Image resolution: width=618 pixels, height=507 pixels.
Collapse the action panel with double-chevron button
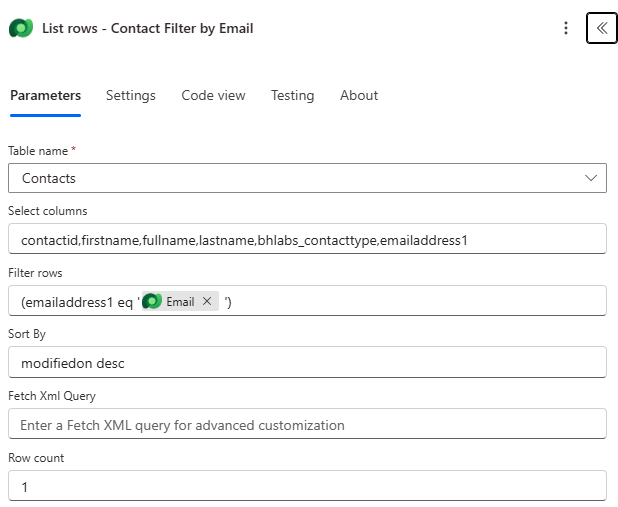tap(601, 28)
